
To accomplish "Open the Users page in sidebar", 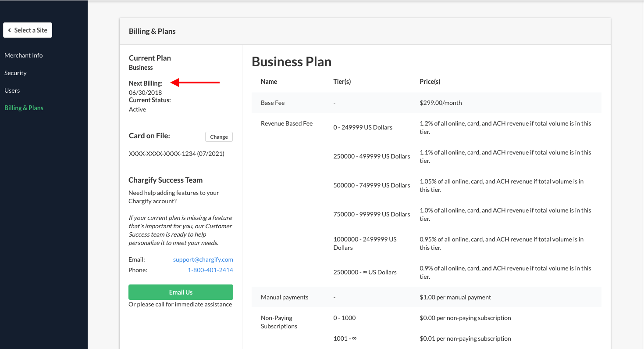I will point(12,90).
